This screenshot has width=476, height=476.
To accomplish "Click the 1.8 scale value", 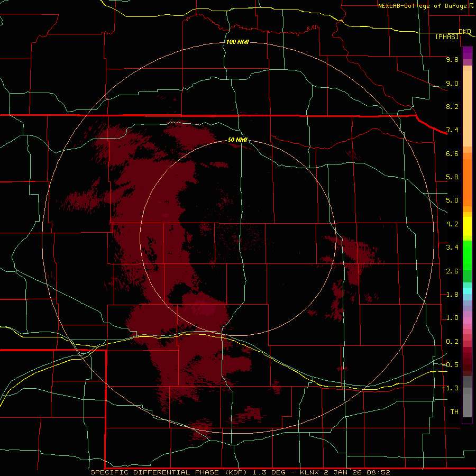I will (x=452, y=295).
